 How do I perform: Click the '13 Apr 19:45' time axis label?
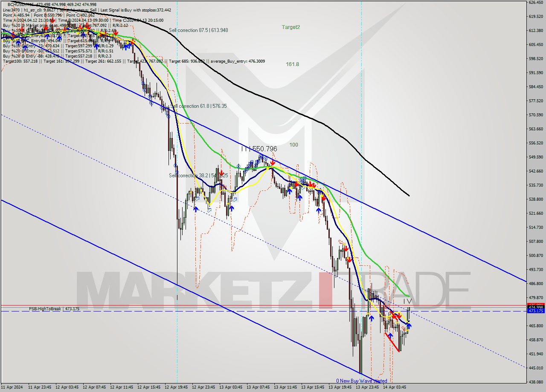(x=341, y=388)
